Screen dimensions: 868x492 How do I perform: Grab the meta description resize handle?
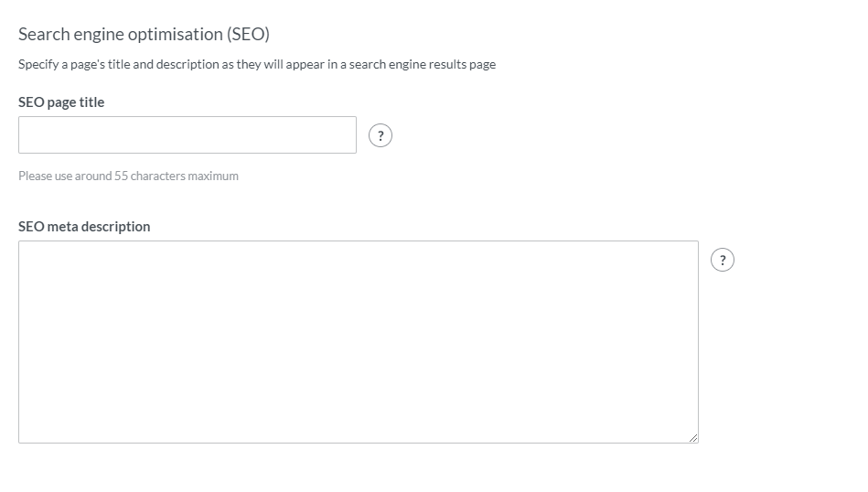point(693,438)
